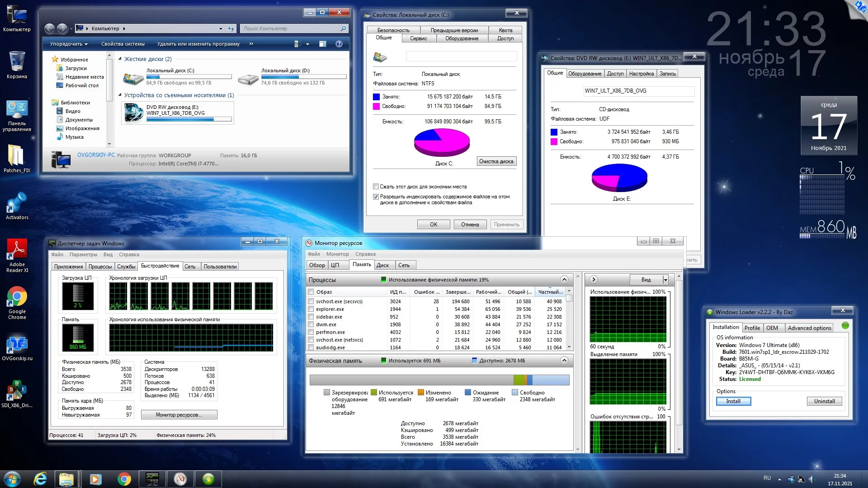Click the Patches_FIX folder icon
This screenshot has height=488, width=868.
17,156
